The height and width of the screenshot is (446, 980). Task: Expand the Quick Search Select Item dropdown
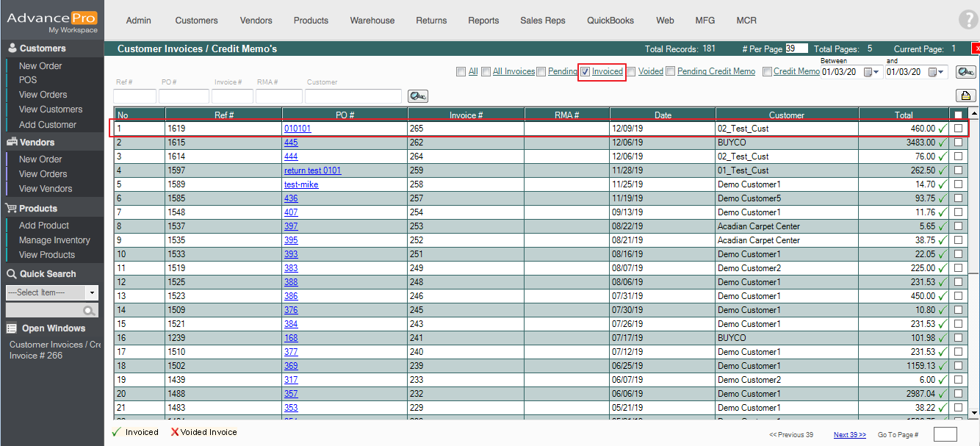pos(92,292)
